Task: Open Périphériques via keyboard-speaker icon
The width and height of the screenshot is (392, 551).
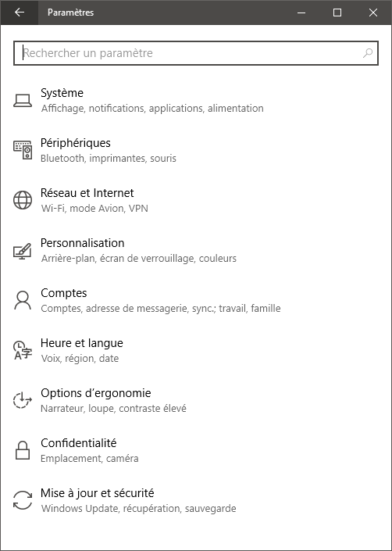Action: [x=23, y=150]
